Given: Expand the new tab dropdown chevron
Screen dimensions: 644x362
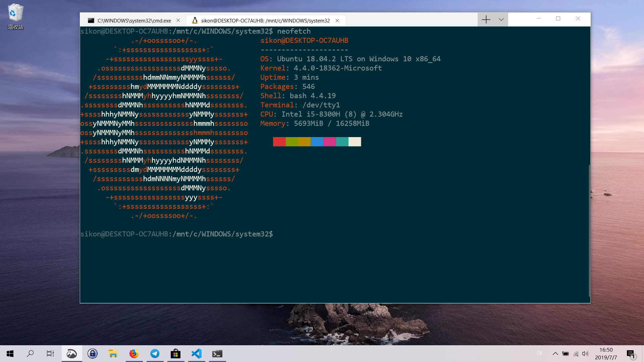Looking at the screenshot, I should click(x=501, y=20).
